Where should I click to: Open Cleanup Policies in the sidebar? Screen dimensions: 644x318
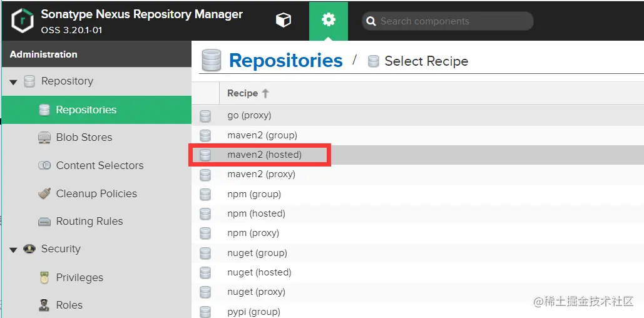pos(96,193)
